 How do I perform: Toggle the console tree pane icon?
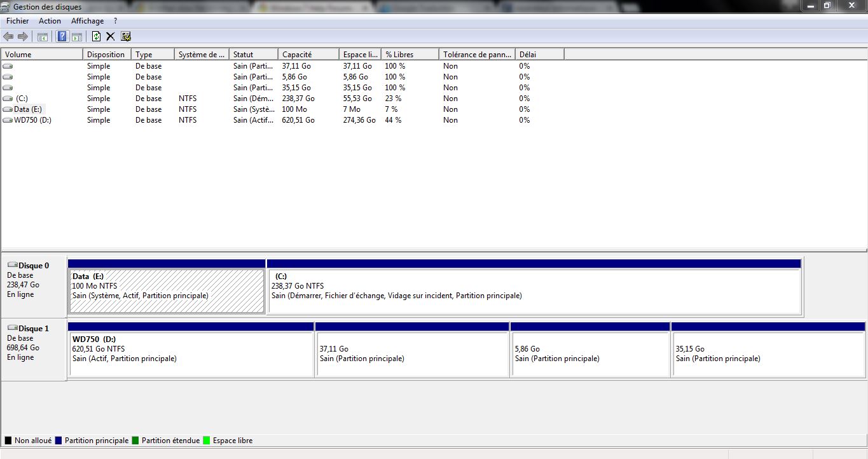[43, 36]
